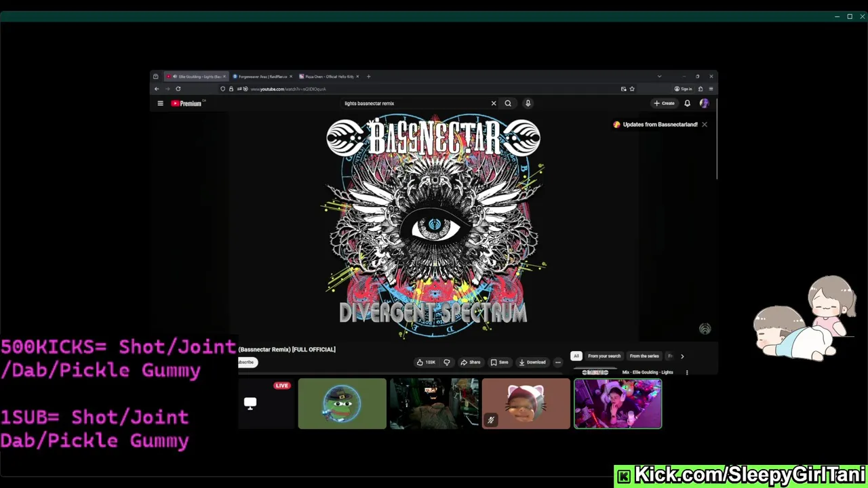
Task: Run search with the magnifier button
Action: tap(508, 103)
